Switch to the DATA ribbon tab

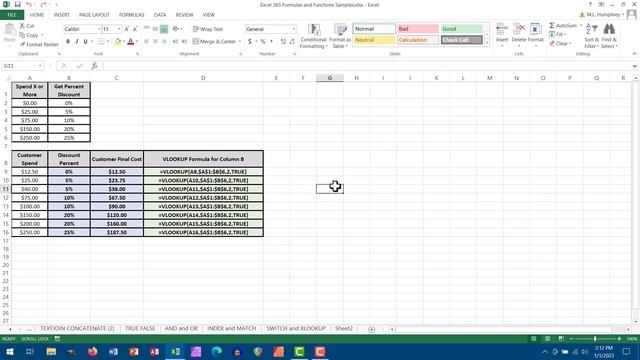coord(160,15)
